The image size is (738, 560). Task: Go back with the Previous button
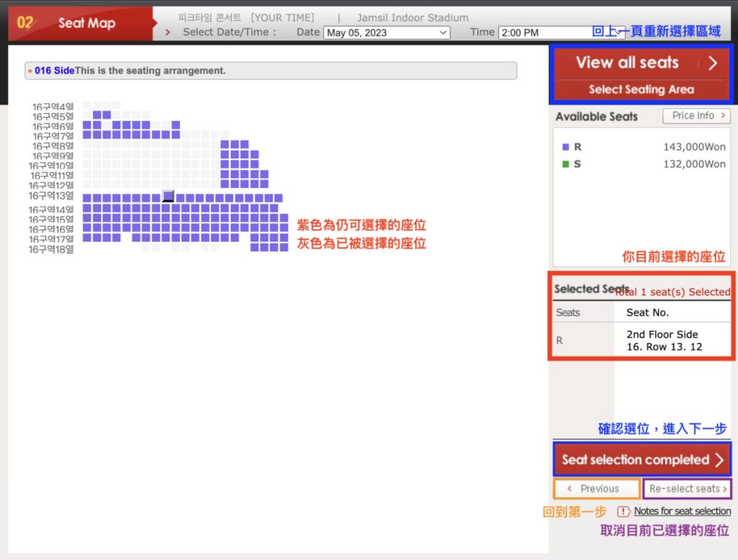tap(596, 489)
